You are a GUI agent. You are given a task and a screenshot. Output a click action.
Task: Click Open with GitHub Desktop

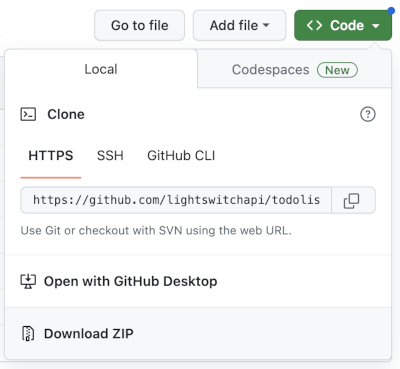pyautogui.click(x=198, y=281)
